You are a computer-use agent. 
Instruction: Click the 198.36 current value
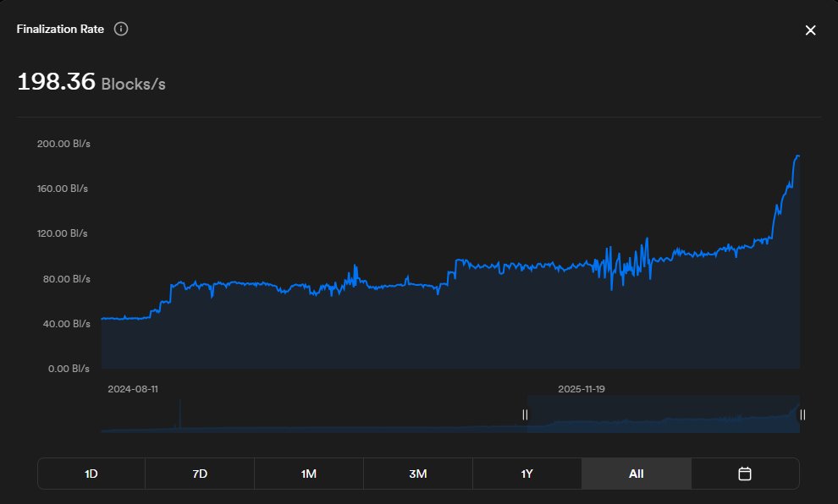(x=56, y=82)
